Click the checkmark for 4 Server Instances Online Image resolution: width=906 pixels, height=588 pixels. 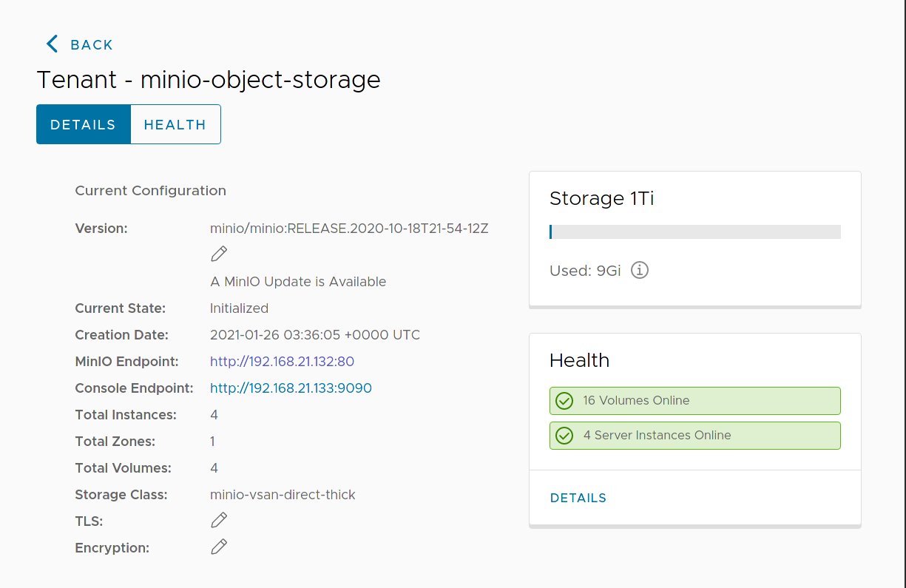[x=564, y=436]
